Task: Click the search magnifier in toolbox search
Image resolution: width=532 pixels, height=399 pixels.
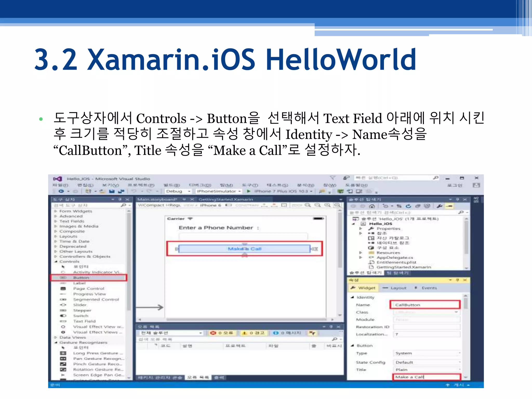Action: point(123,205)
